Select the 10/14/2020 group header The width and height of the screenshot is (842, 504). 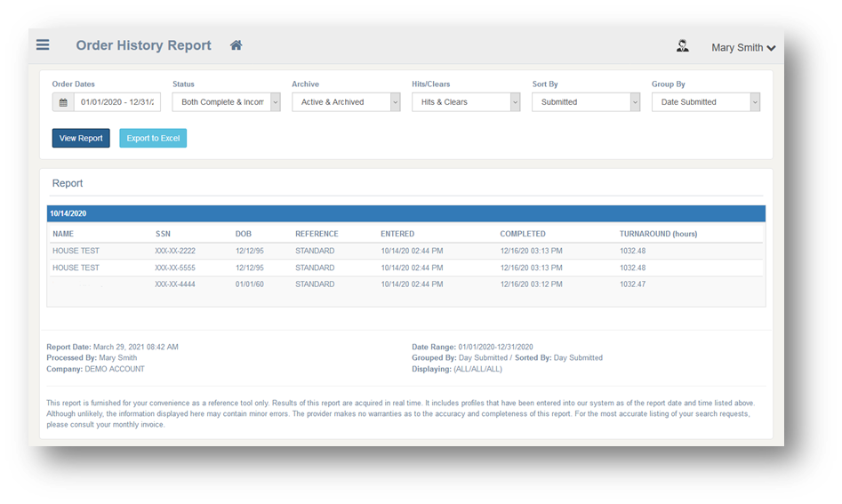pos(406,213)
